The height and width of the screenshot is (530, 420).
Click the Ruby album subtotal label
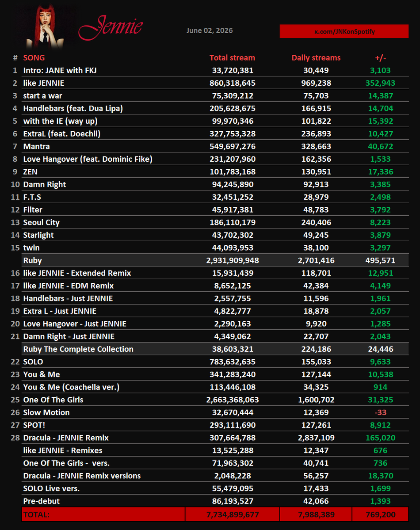point(32,261)
